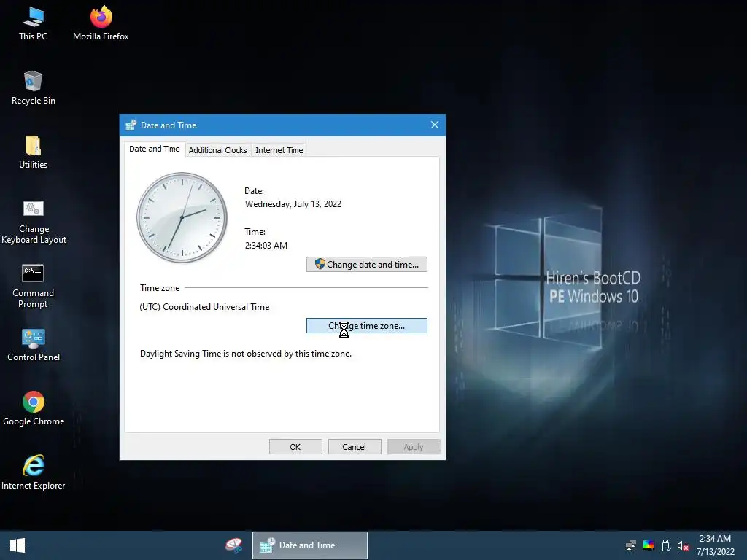
Task: Click Change date and time button
Action: 367,264
